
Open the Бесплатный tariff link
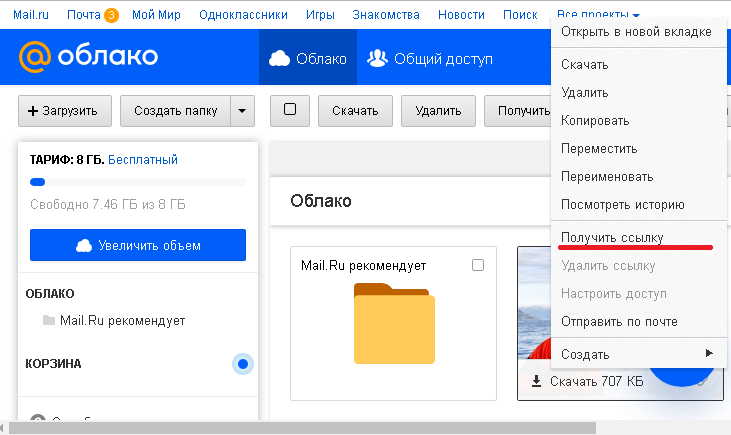143,159
